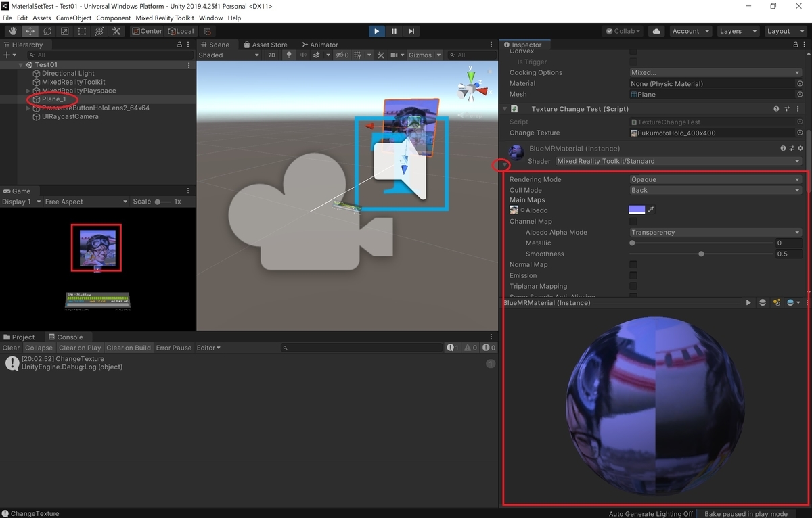Toggle scene audio speaker icon
The height and width of the screenshot is (518, 812).
click(x=302, y=55)
